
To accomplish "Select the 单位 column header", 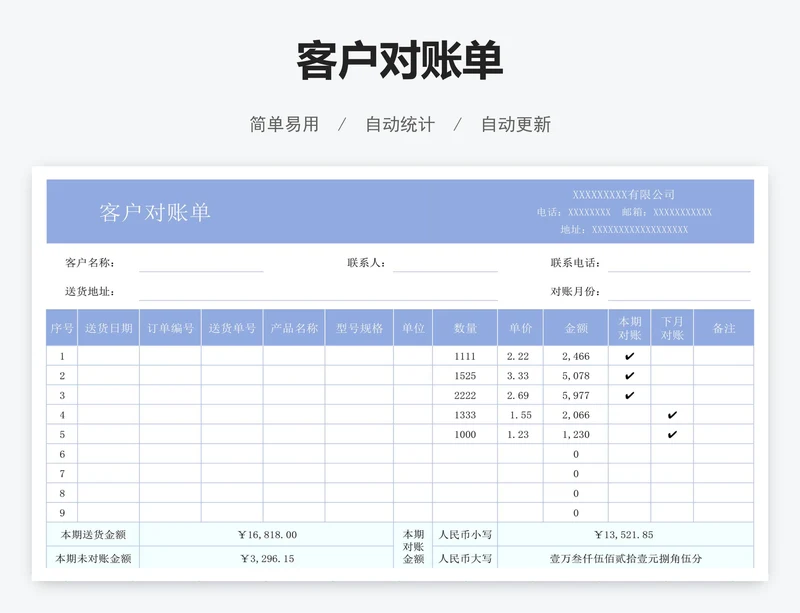I will tap(413, 328).
